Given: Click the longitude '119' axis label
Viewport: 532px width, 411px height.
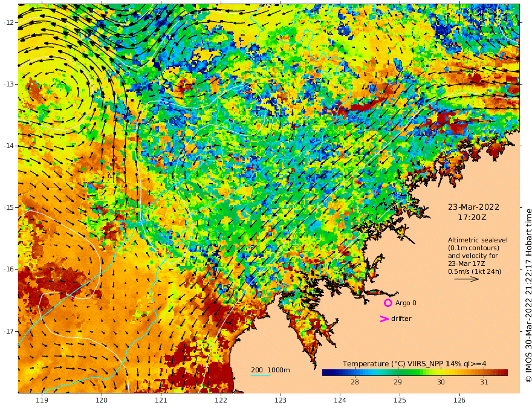Looking at the screenshot, I should pyautogui.click(x=42, y=401).
